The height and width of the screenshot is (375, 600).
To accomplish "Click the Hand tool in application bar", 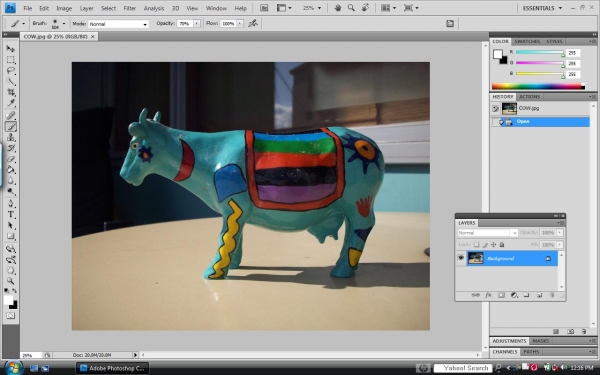I will [x=338, y=8].
